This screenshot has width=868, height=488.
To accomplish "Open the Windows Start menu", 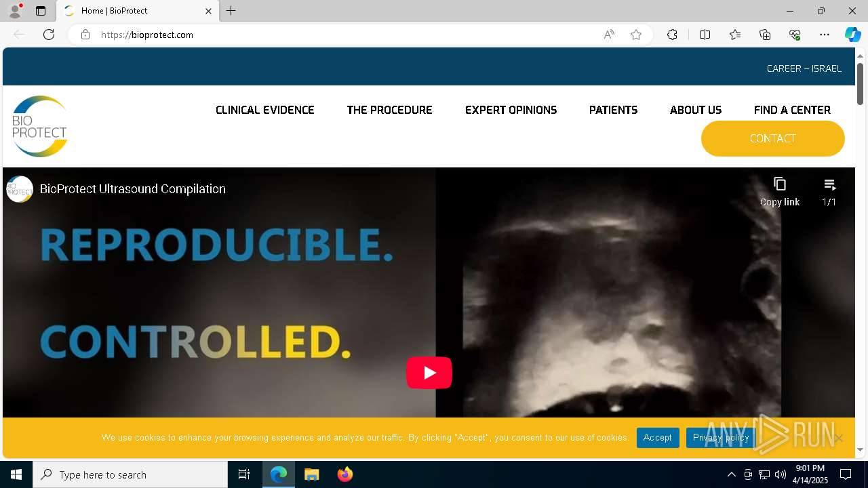I will pyautogui.click(x=16, y=474).
